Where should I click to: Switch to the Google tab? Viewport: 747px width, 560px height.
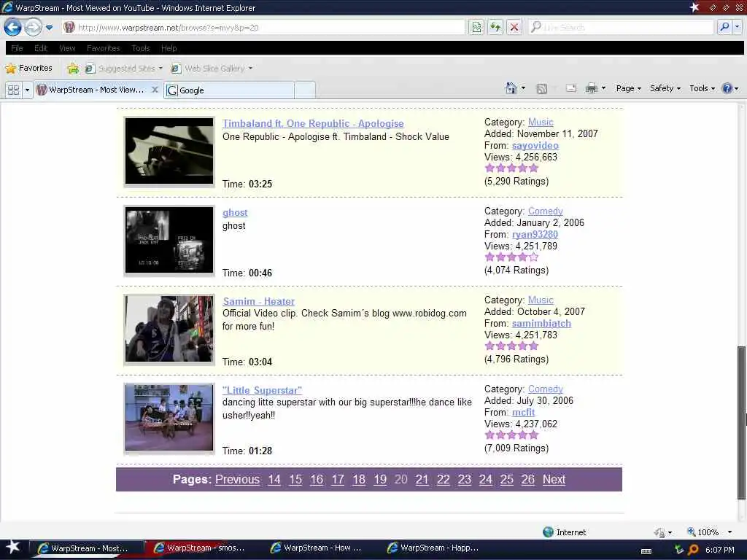click(228, 90)
